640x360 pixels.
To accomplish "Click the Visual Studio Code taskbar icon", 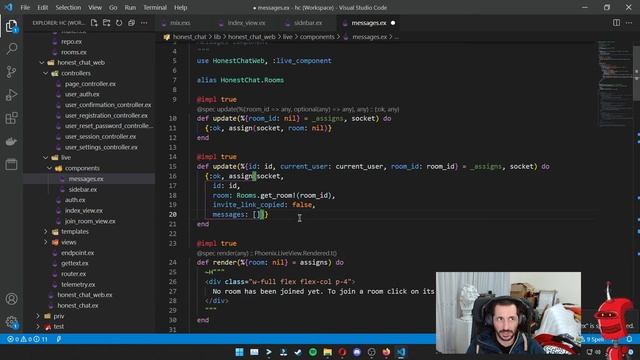I will point(401,352).
